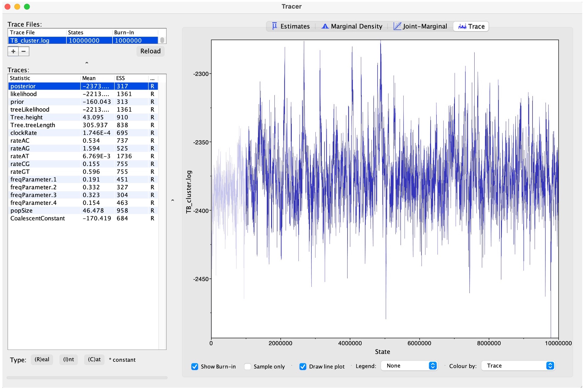Click the ESS value 1736 for rateAT
This screenshot has width=588, height=390.
124,156
